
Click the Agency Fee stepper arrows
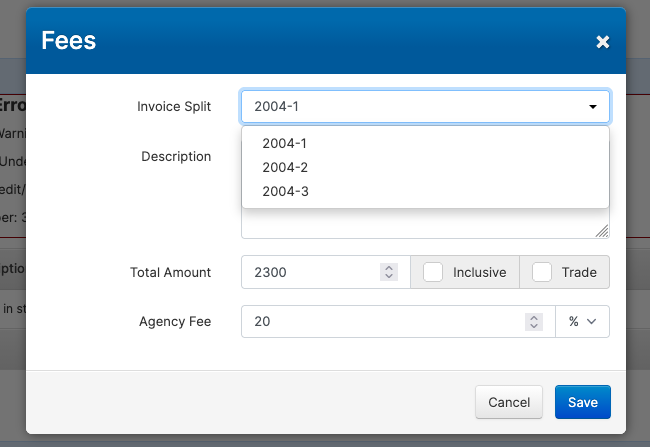534,321
